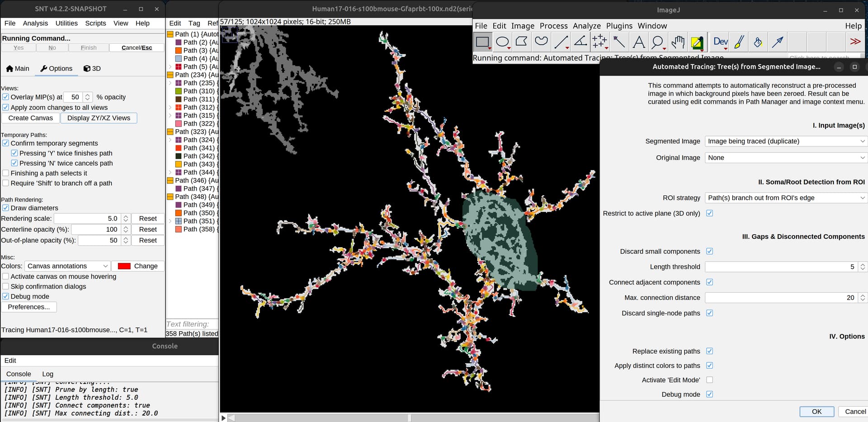Toggle 'Discard small components' checkbox
Image resolution: width=868 pixels, height=422 pixels.
point(710,251)
